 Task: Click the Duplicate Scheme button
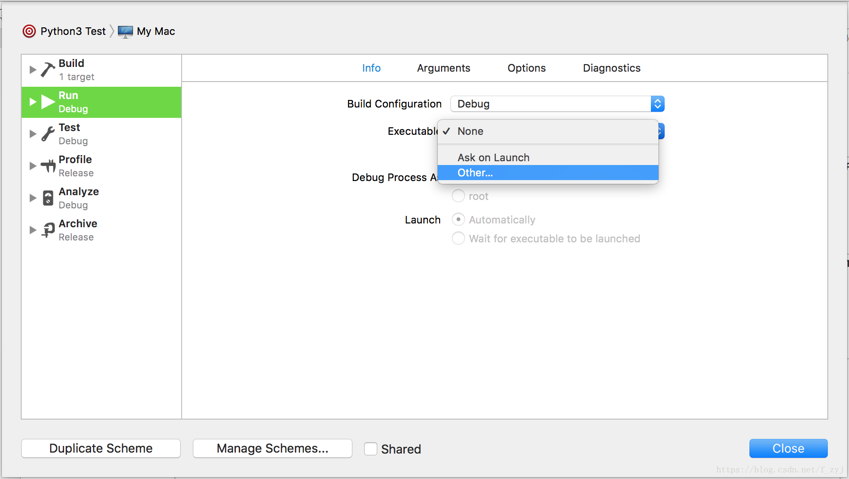(101, 449)
